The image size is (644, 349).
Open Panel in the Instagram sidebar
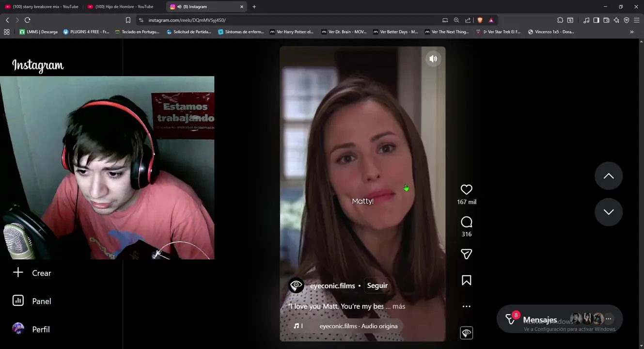(x=32, y=301)
